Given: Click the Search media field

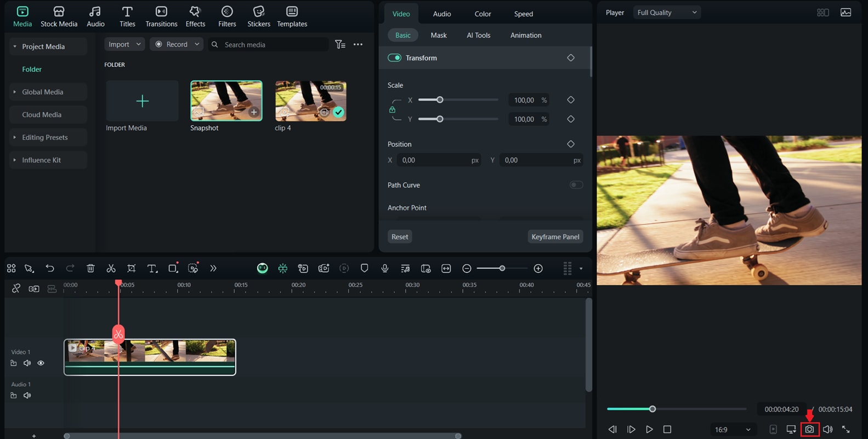Looking at the screenshot, I should coord(268,44).
